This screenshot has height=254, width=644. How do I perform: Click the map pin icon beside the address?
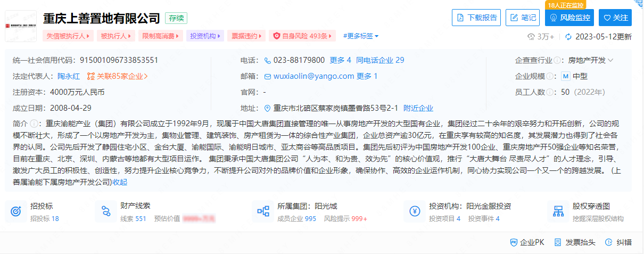click(x=268, y=108)
